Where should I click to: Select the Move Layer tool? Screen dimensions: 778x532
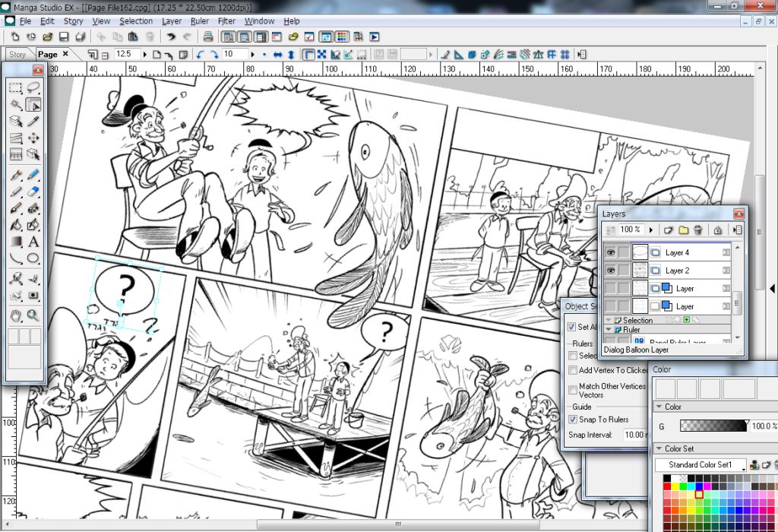(33, 138)
